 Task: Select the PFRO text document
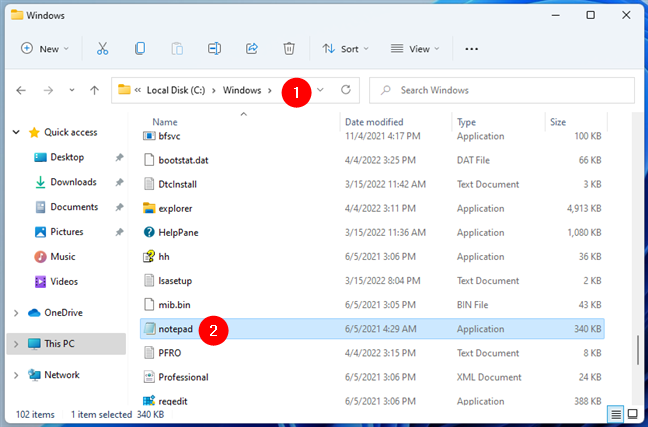[169, 353]
